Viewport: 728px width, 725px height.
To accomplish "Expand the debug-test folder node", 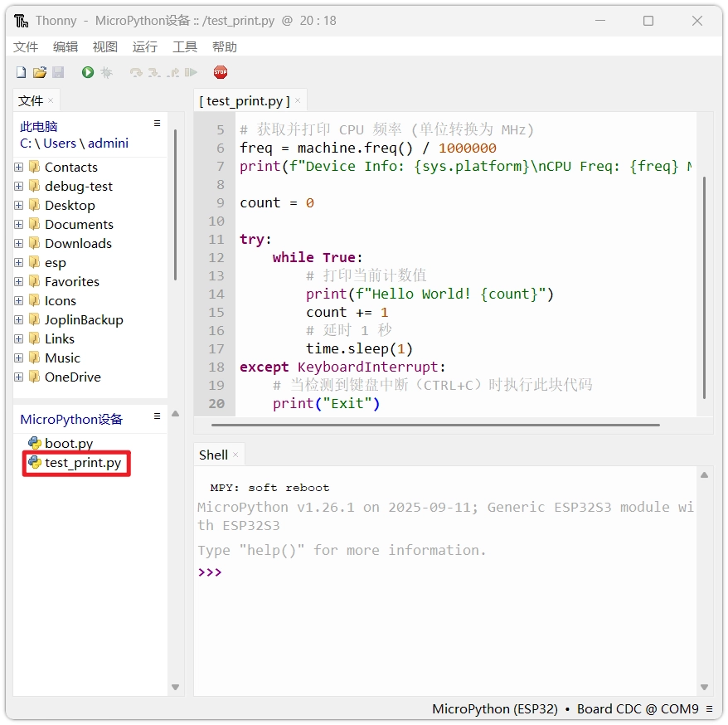I will point(19,186).
